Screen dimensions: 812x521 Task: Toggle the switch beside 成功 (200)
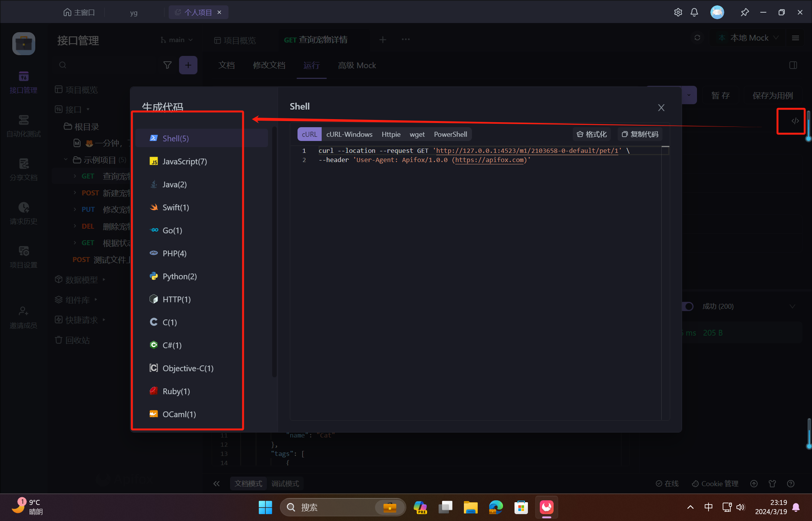click(x=688, y=306)
